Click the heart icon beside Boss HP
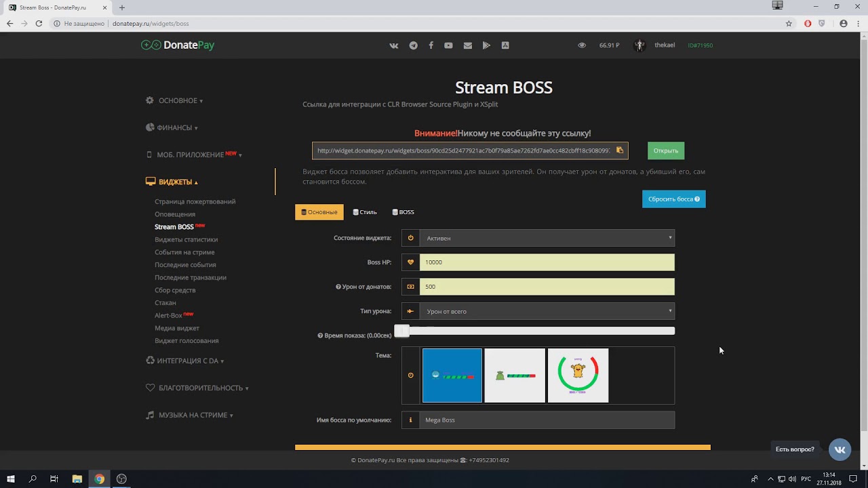Screen dimensions: 868x488 (x=410, y=262)
